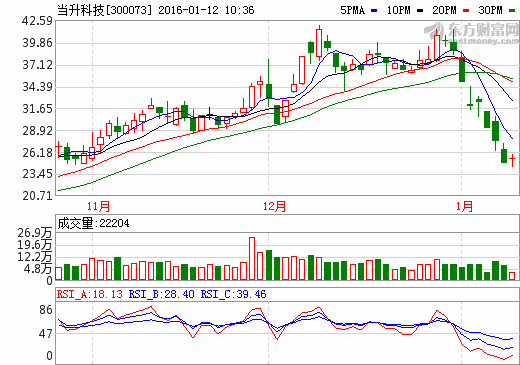The height and width of the screenshot is (365, 520).
Task: Click the black 10PM color marker
Action: [x=420, y=11]
